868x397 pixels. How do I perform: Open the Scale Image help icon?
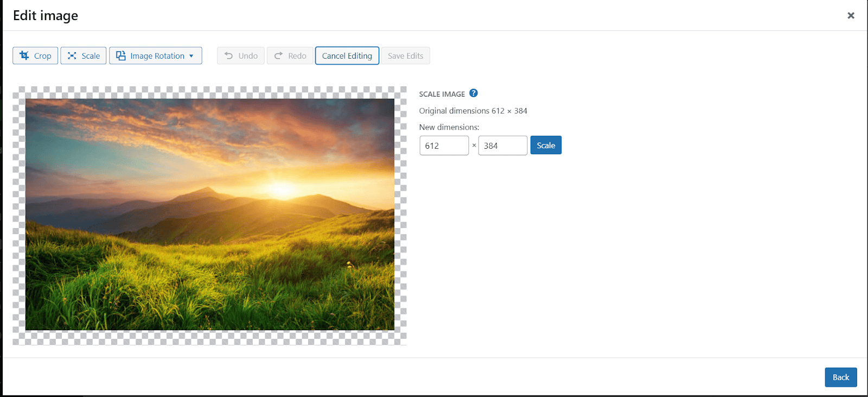click(x=474, y=93)
